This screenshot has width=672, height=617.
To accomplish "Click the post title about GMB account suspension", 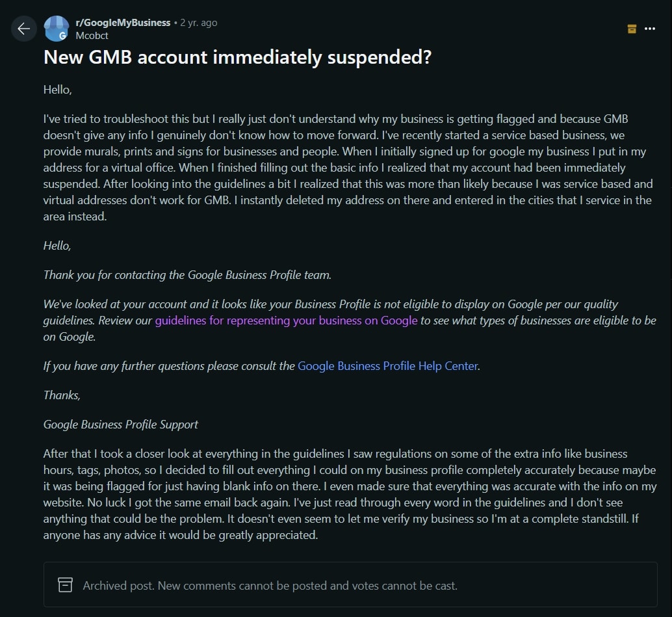I will [237, 58].
